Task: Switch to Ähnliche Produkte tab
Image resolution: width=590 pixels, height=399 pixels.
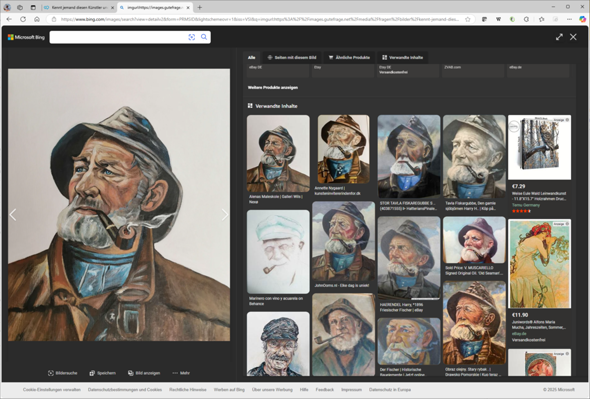Action: click(349, 58)
